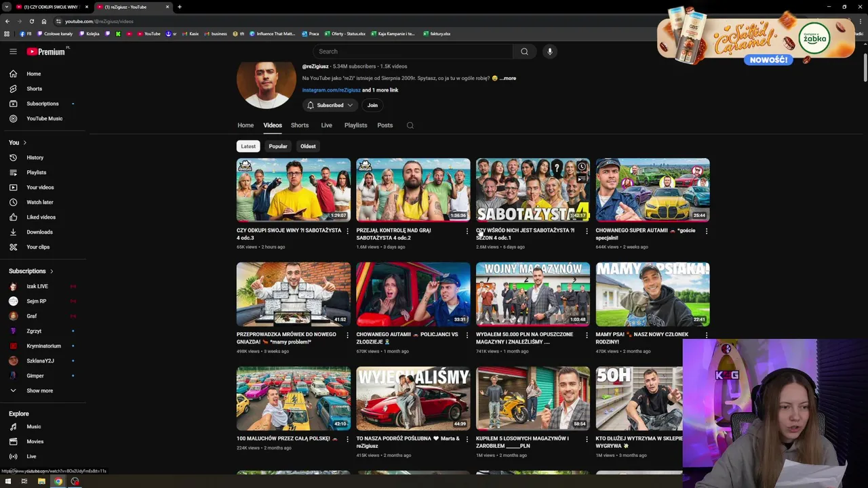Click the YouTube Premium logo
The width and height of the screenshot is (868, 488).
point(47,52)
